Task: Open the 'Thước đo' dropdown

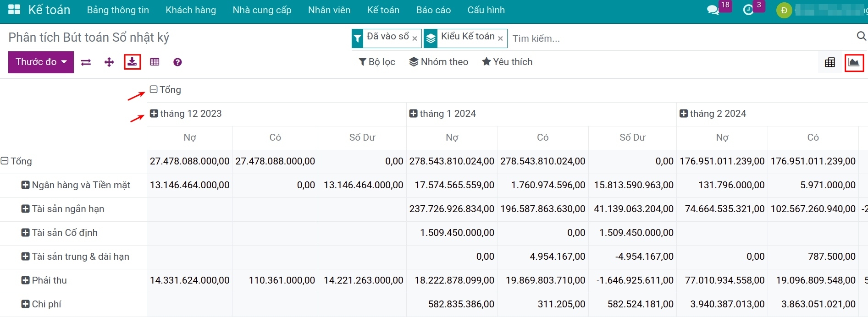Action: point(41,62)
